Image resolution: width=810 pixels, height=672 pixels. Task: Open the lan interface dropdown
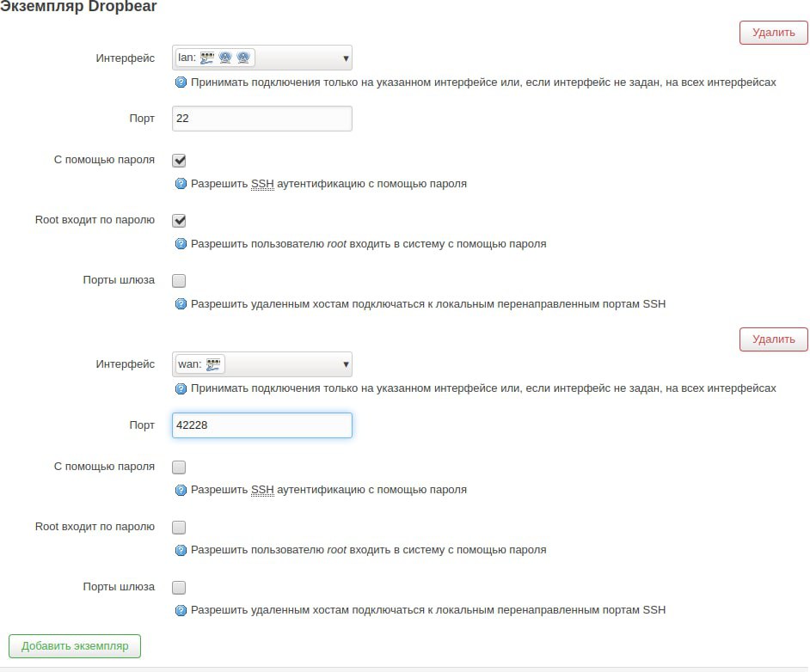point(262,58)
